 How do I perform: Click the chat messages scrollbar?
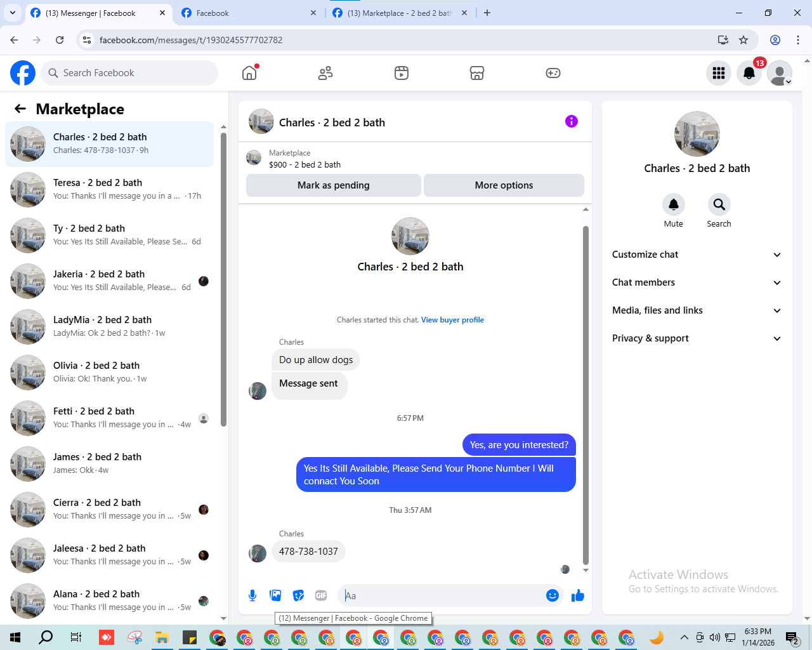[586, 394]
